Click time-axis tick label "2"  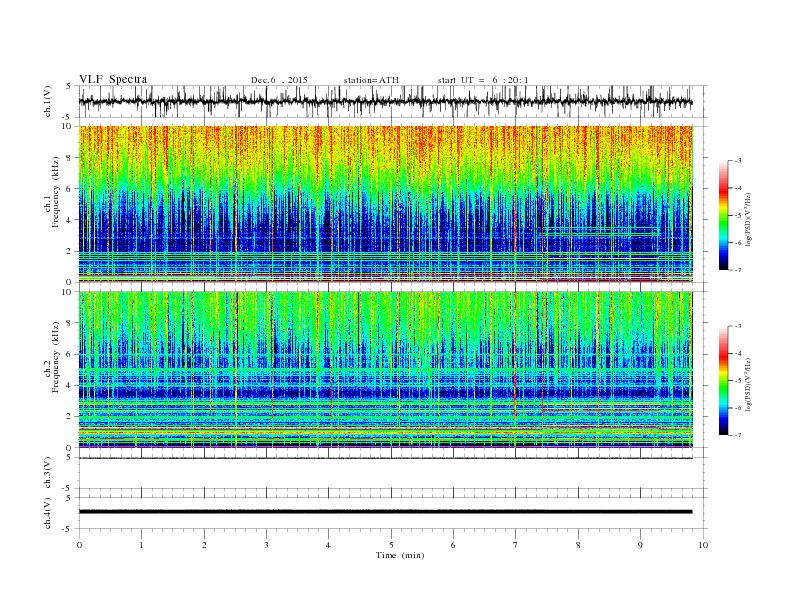[x=204, y=545]
